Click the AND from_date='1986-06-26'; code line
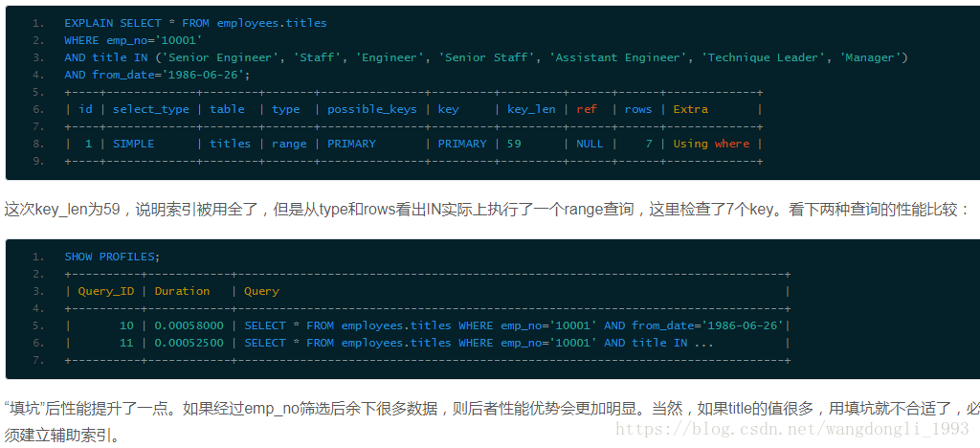The image size is (980, 448). click(x=157, y=75)
